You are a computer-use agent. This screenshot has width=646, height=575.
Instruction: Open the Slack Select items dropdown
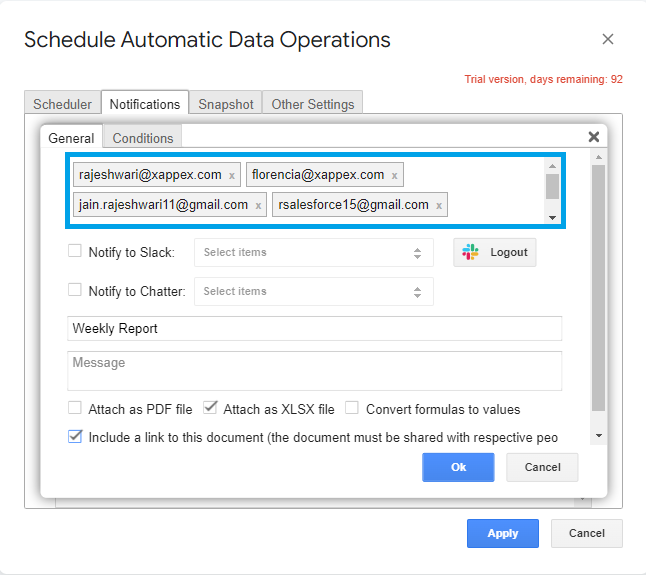(x=314, y=253)
